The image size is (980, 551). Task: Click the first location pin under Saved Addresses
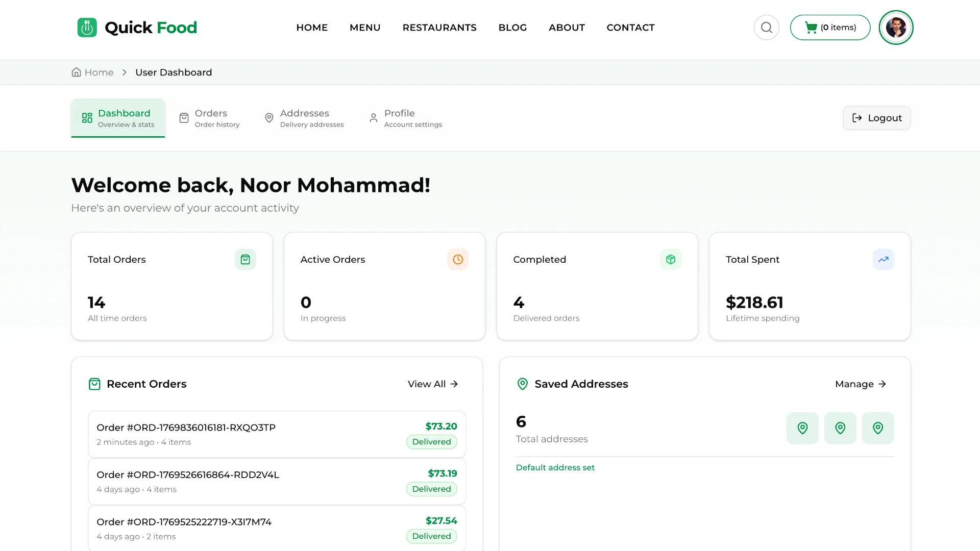click(802, 428)
